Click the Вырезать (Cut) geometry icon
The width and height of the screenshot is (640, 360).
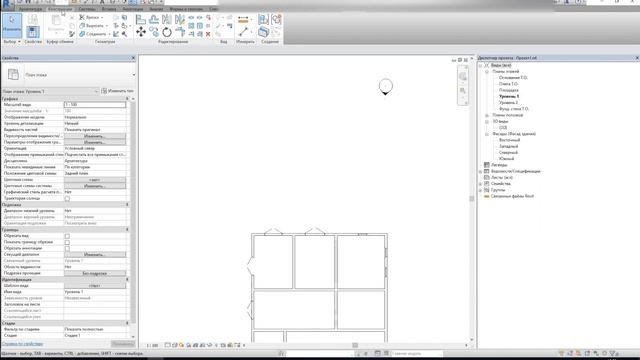(x=82, y=26)
